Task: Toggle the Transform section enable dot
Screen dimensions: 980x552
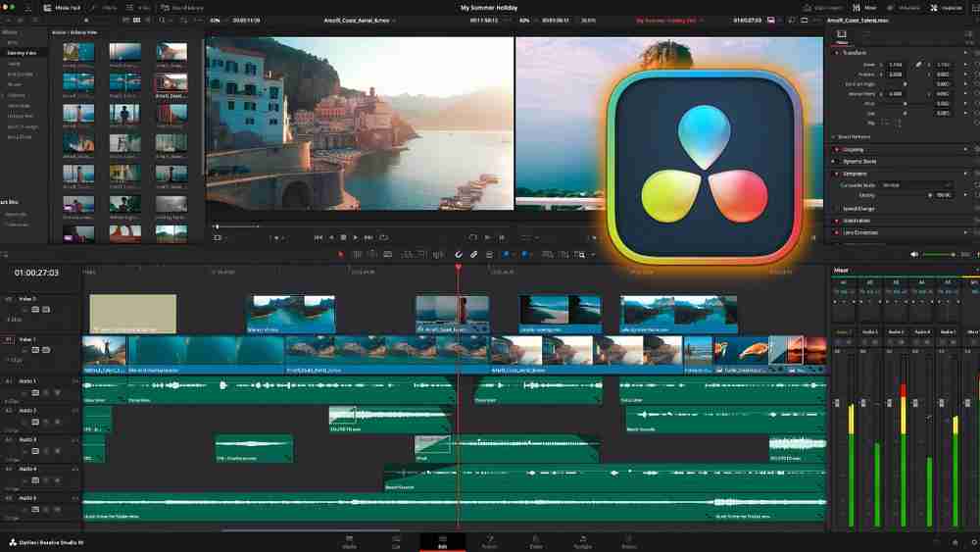Action: tap(837, 53)
